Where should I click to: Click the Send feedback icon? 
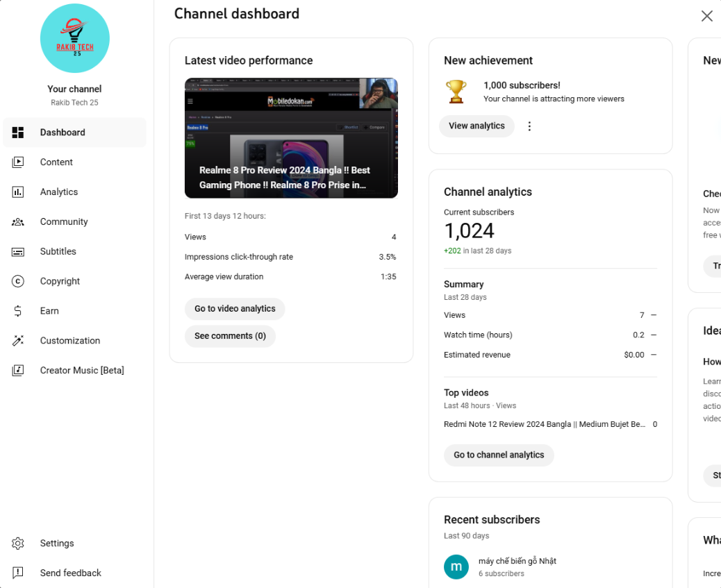pyautogui.click(x=18, y=573)
